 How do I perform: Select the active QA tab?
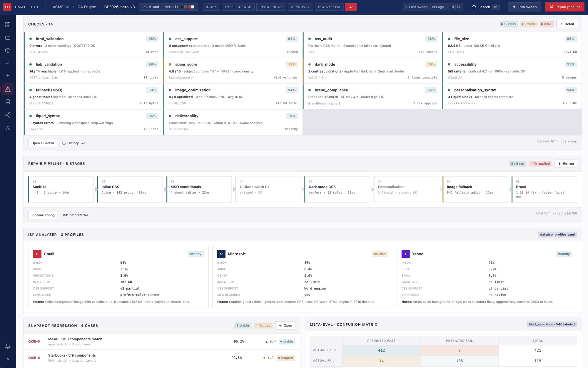click(351, 7)
